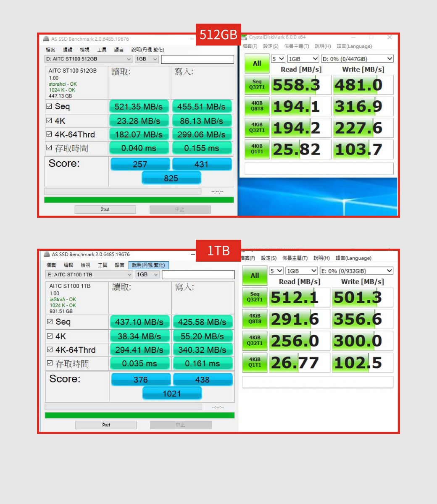Image resolution: width=437 pixels, height=504 pixels.
Task: Click All button in 512GB CrystalDiskMark
Action: pyautogui.click(x=257, y=63)
